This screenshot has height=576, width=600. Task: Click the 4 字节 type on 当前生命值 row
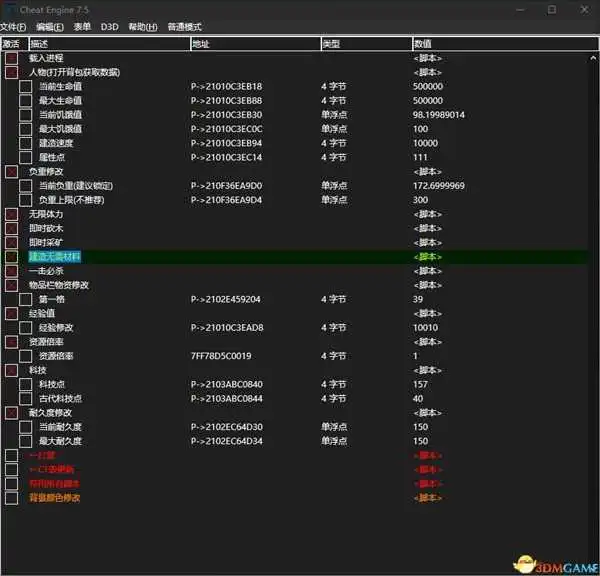pos(334,86)
